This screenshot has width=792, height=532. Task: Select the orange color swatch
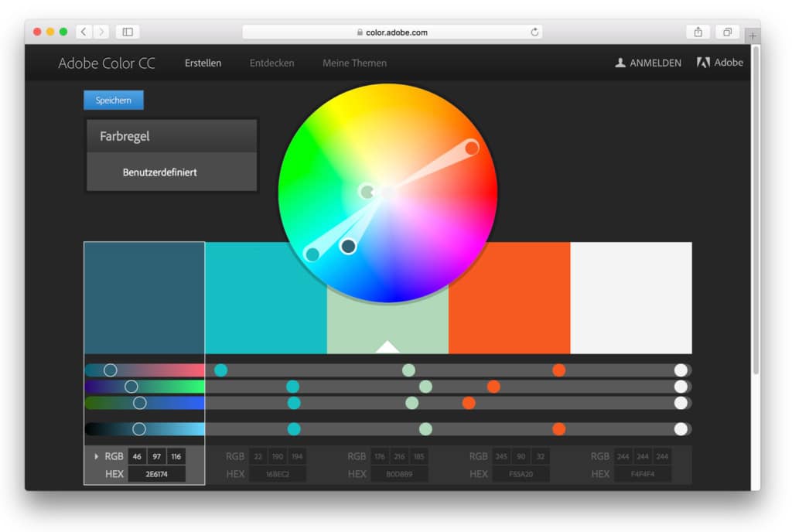click(x=509, y=298)
